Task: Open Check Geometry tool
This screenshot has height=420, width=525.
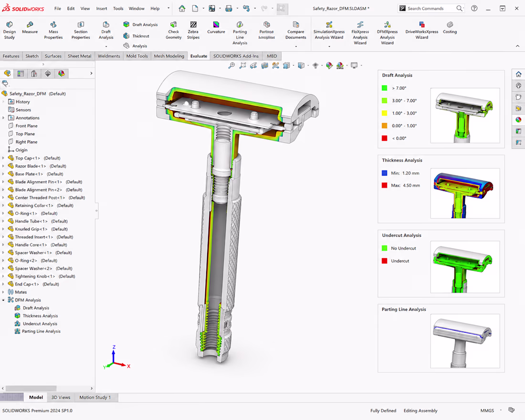Action: 173,30
